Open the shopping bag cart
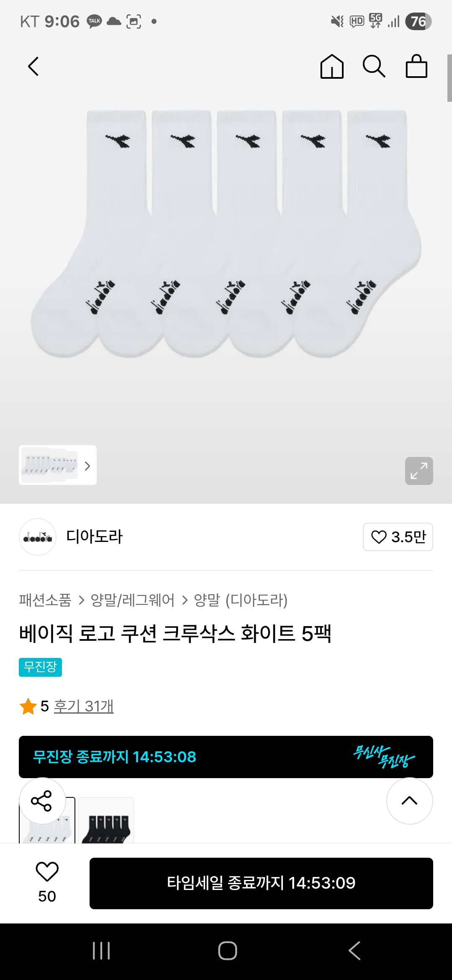Image resolution: width=452 pixels, height=980 pixels. (416, 67)
